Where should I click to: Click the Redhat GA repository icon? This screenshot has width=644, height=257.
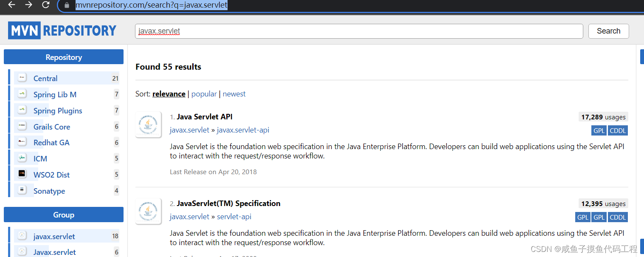[22, 142]
